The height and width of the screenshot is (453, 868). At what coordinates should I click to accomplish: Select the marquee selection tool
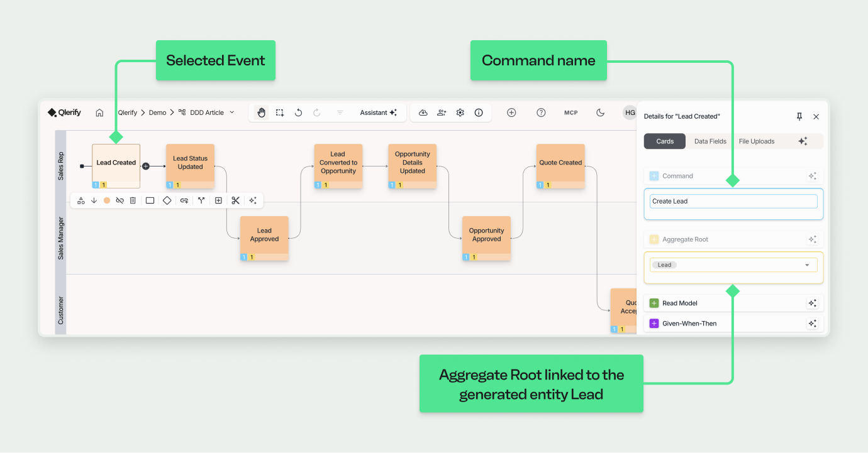coord(280,112)
